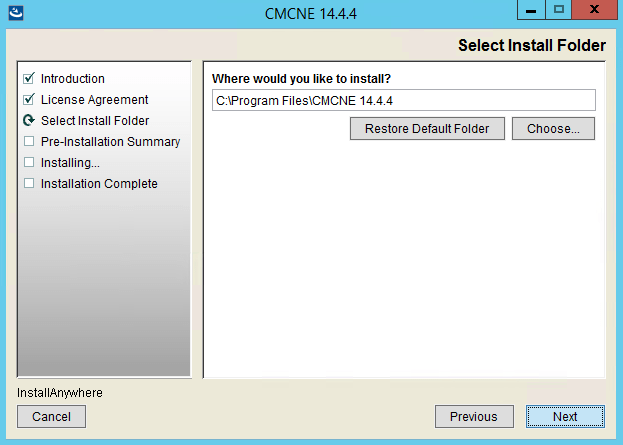
Task: Click the Installing... step checkbox
Action: (29, 162)
